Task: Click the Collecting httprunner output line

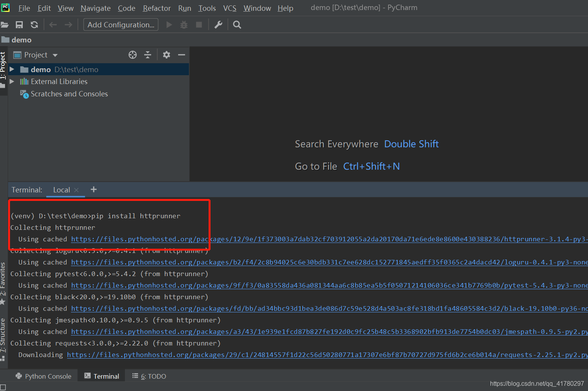Action: pyautogui.click(x=53, y=228)
